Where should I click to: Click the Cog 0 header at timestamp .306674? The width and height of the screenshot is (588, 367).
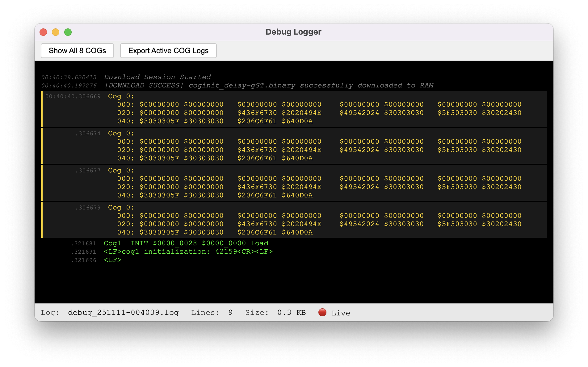click(x=121, y=133)
